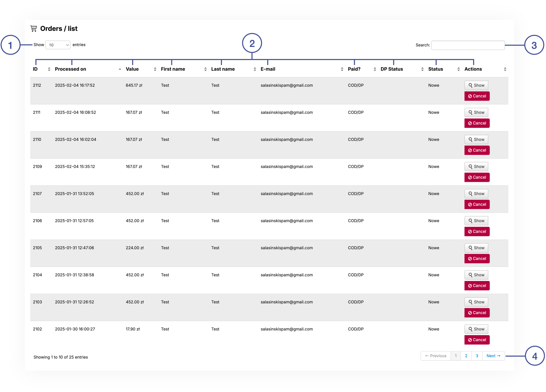
Task: Toggle Processed on ascending sort arrow
Action: coord(120,69)
